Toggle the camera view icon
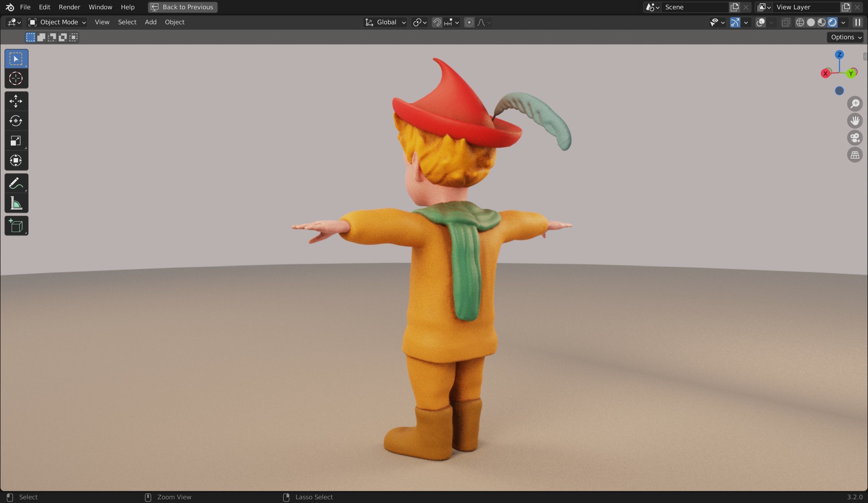868x503 pixels. (x=855, y=138)
